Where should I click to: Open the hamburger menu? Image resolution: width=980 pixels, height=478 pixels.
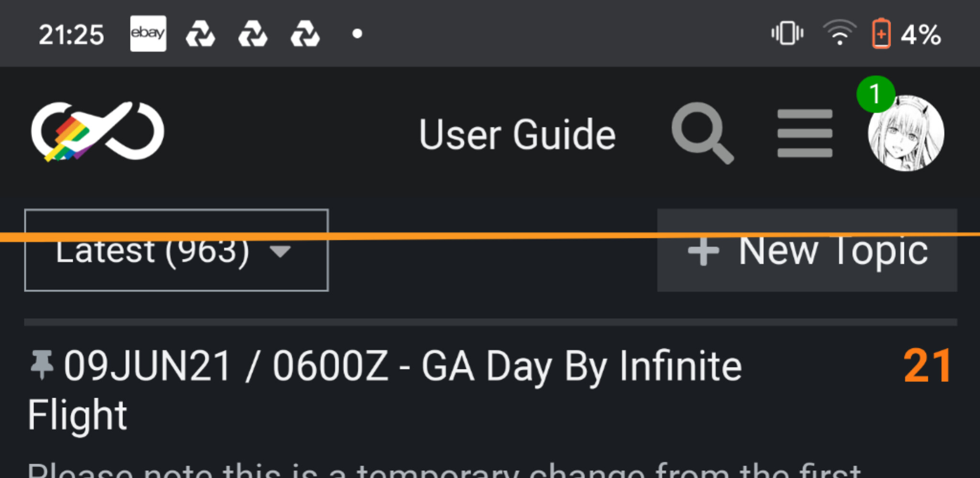coord(805,133)
